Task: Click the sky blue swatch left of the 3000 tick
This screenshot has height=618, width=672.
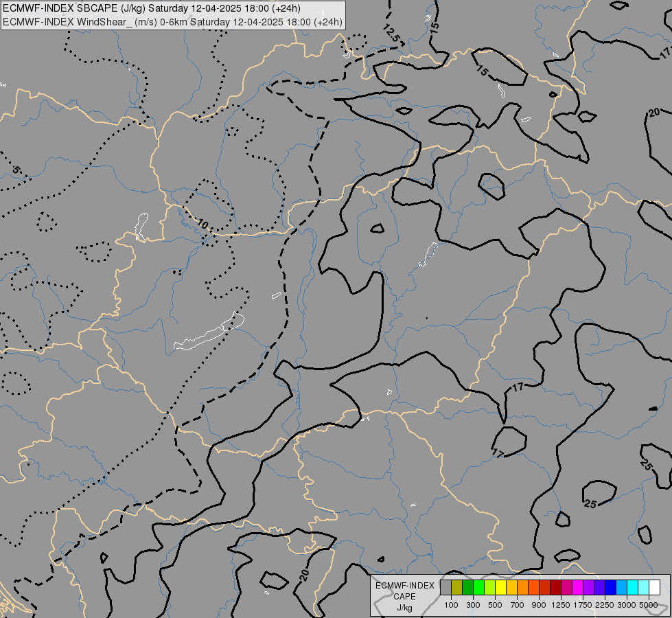Action: point(621,588)
